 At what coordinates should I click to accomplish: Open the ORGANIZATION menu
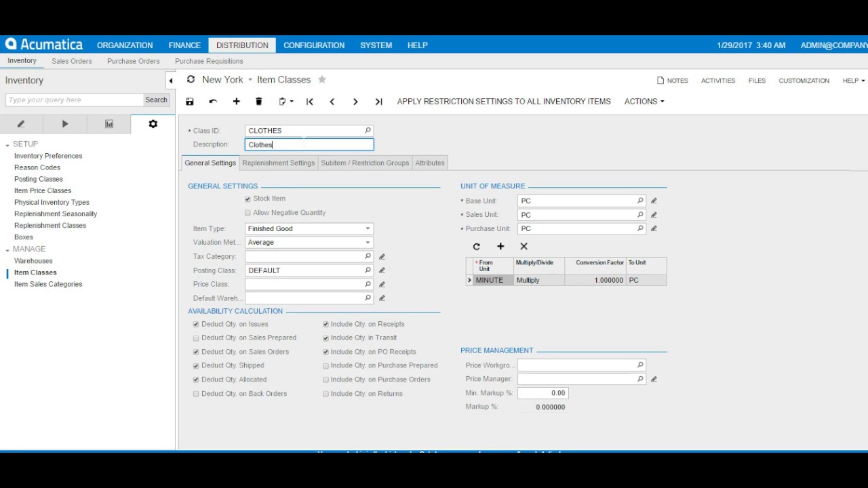coord(125,45)
